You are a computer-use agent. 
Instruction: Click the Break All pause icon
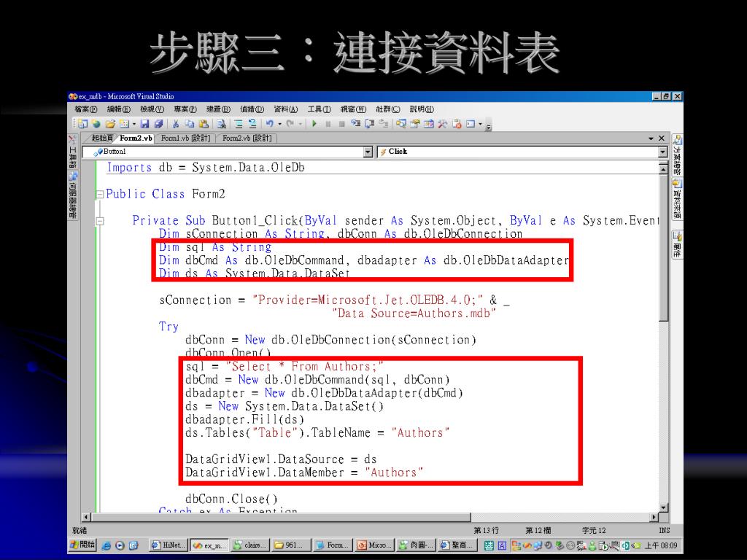[328, 124]
